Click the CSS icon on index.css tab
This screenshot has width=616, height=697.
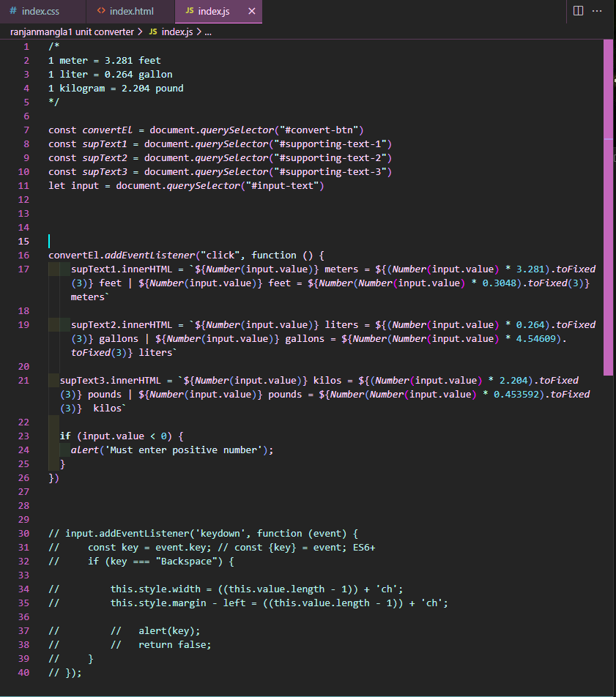[12, 11]
